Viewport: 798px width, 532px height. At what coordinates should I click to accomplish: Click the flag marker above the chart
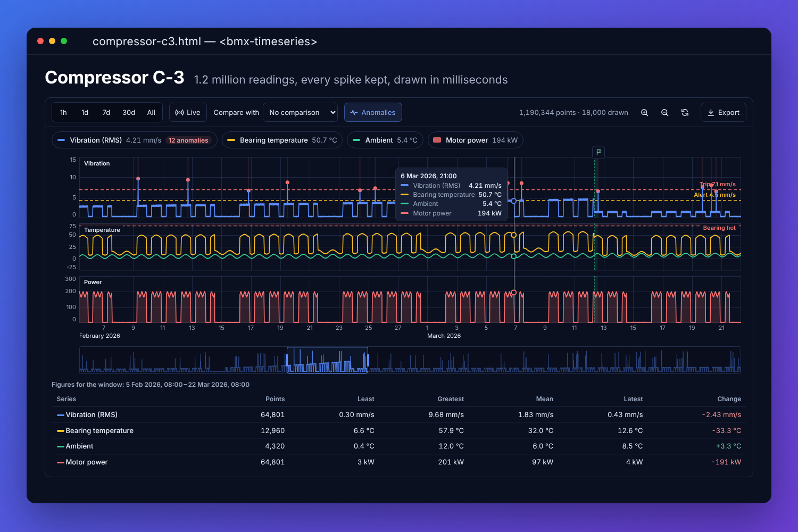coord(598,152)
